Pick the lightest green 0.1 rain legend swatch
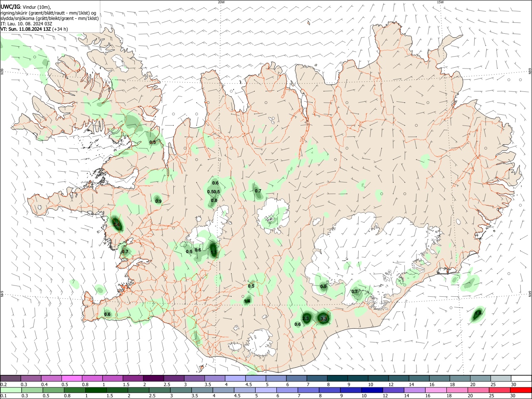532x399 pixels. click(10, 390)
